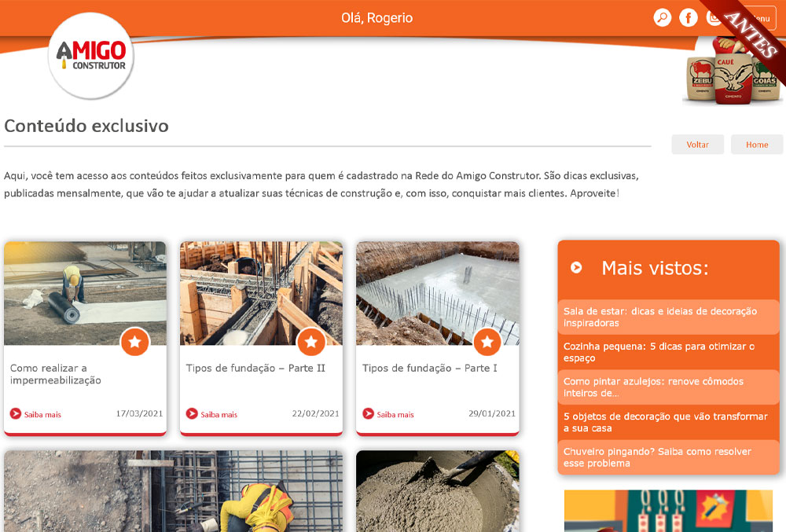
Task: Click the date 22/02/2021
Action: point(316,414)
